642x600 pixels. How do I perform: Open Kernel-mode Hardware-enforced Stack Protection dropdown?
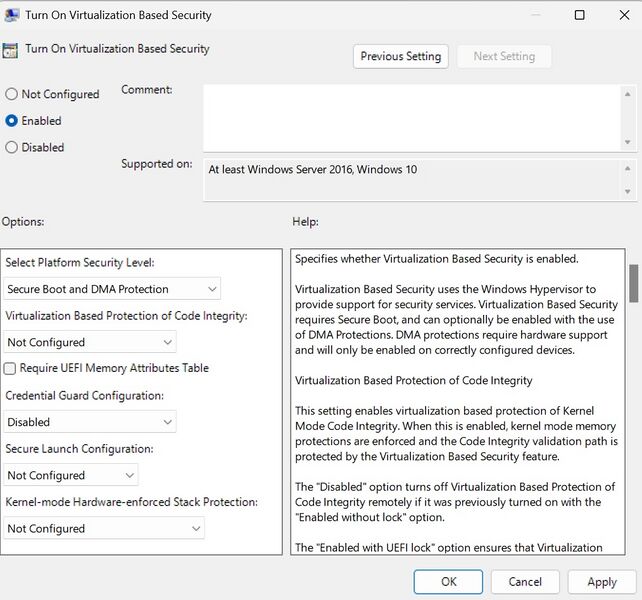click(x=104, y=528)
